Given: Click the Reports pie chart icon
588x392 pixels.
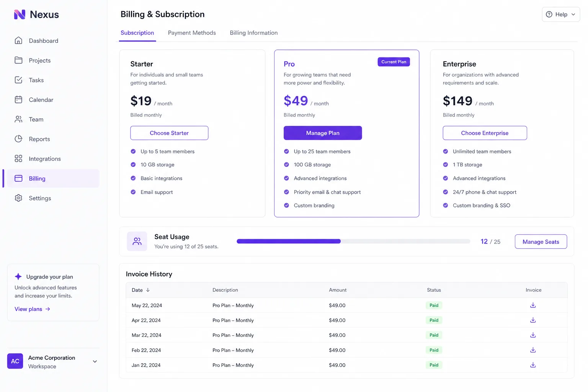Looking at the screenshot, I should pyautogui.click(x=18, y=139).
